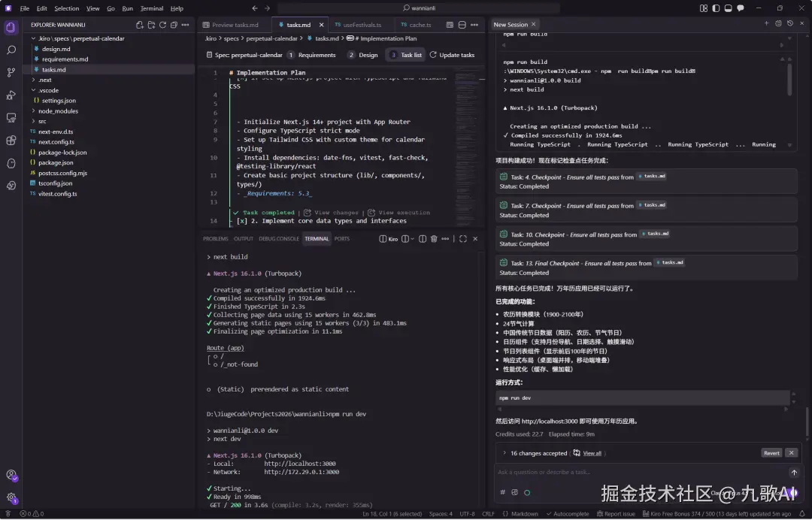Expand the 16 changes accepted section
This screenshot has width=812, height=520.
click(x=504, y=453)
